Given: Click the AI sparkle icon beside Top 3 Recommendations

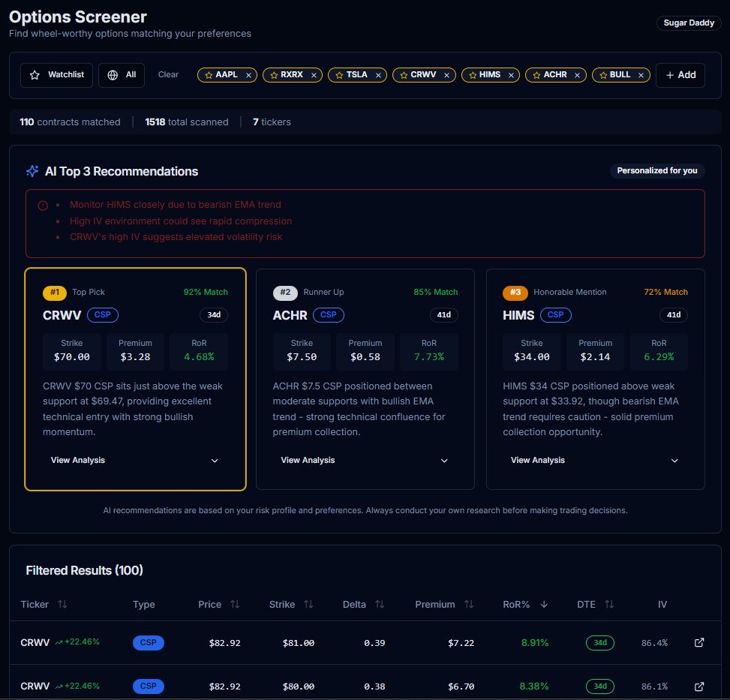Looking at the screenshot, I should pos(32,171).
